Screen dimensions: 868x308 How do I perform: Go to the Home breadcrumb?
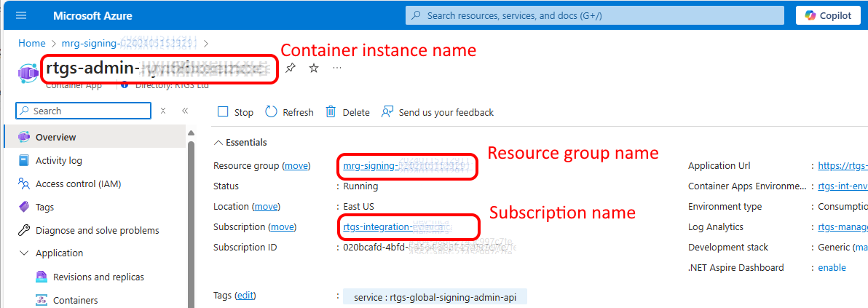click(x=31, y=43)
